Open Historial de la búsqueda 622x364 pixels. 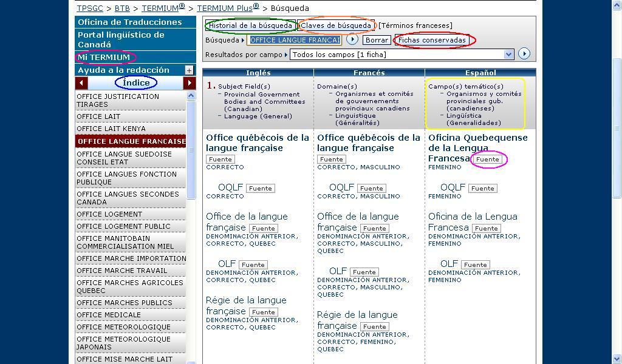click(x=250, y=25)
